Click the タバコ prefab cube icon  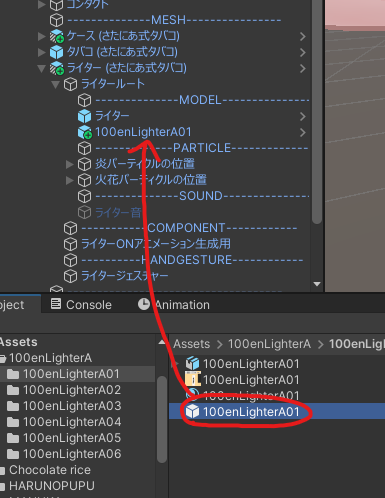(56, 52)
